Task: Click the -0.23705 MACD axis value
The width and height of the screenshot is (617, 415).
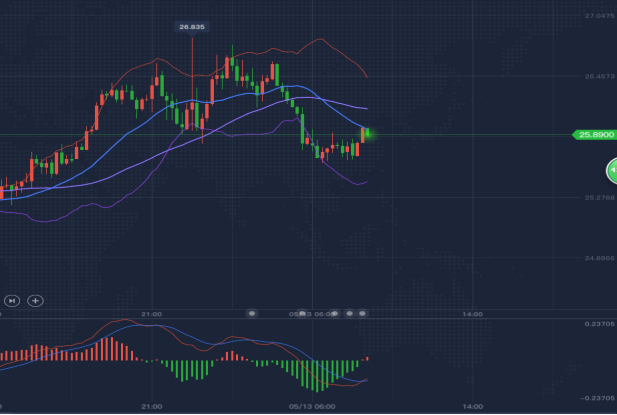Action: [598, 398]
